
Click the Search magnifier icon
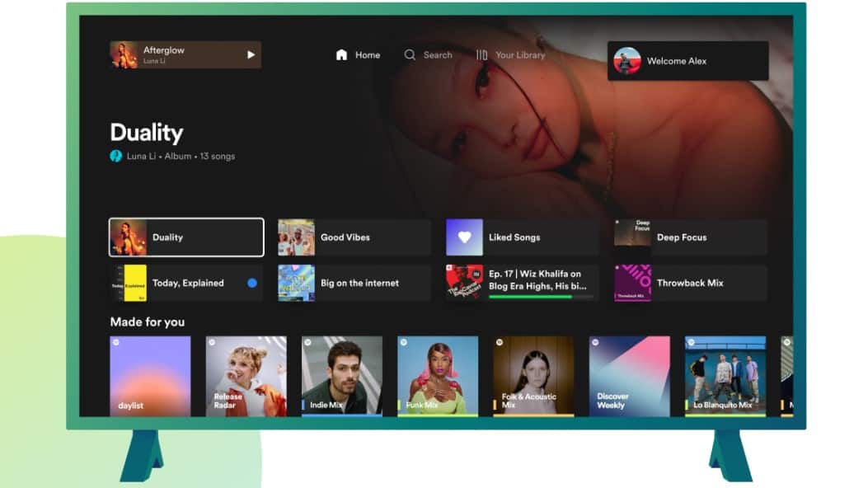pos(410,55)
